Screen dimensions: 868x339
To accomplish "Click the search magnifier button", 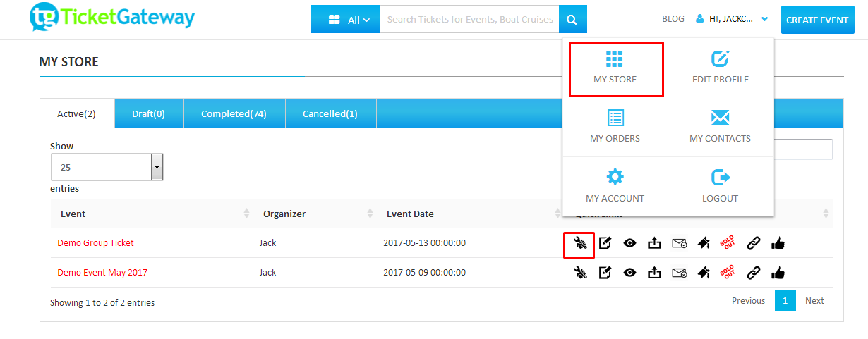I will (x=573, y=20).
